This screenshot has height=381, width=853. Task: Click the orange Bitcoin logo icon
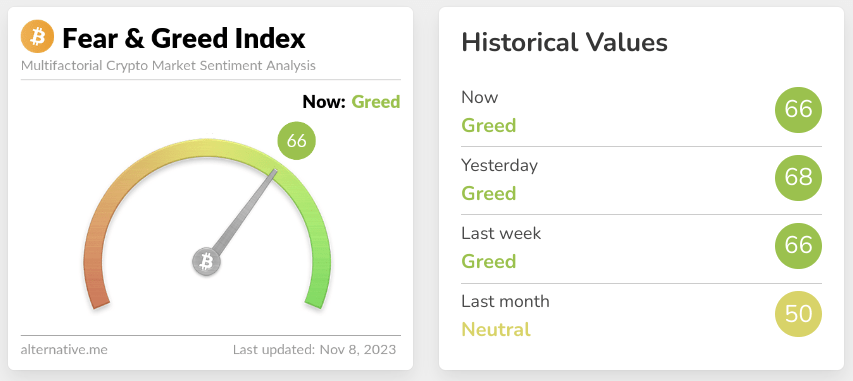pos(38,36)
